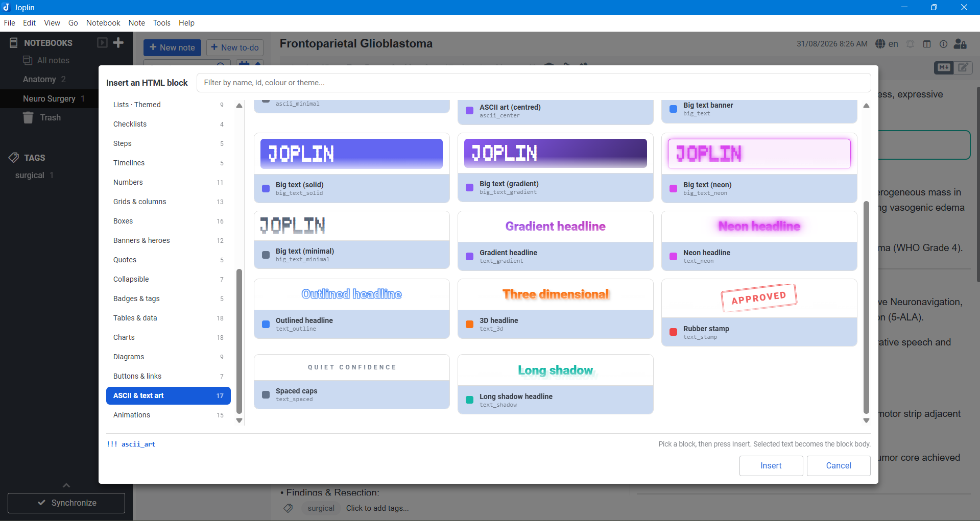Image resolution: width=980 pixels, height=521 pixels.
Task: Open the Notebook menu
Action: [x=103, y=23]
